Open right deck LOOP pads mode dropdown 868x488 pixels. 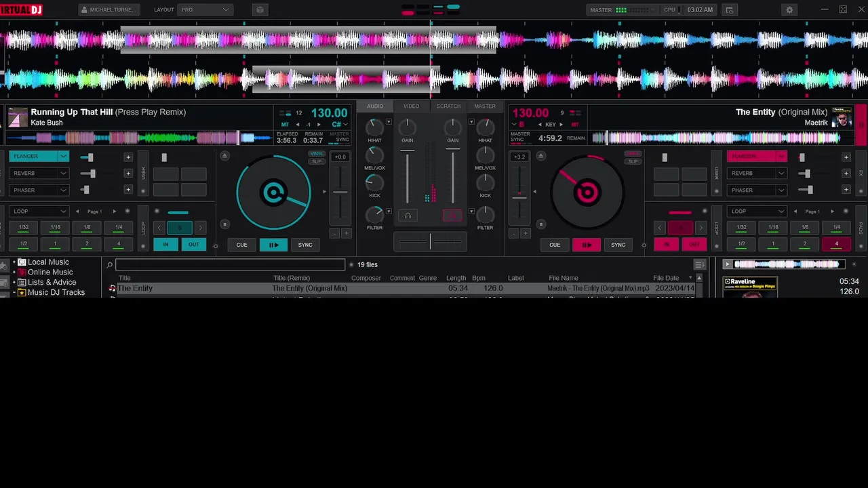tap(757, 211)
